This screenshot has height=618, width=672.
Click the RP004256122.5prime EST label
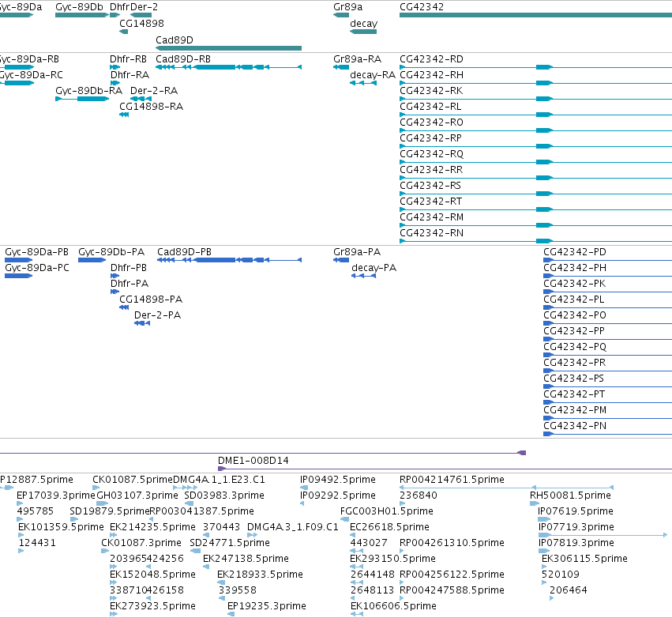coord(452,575)
